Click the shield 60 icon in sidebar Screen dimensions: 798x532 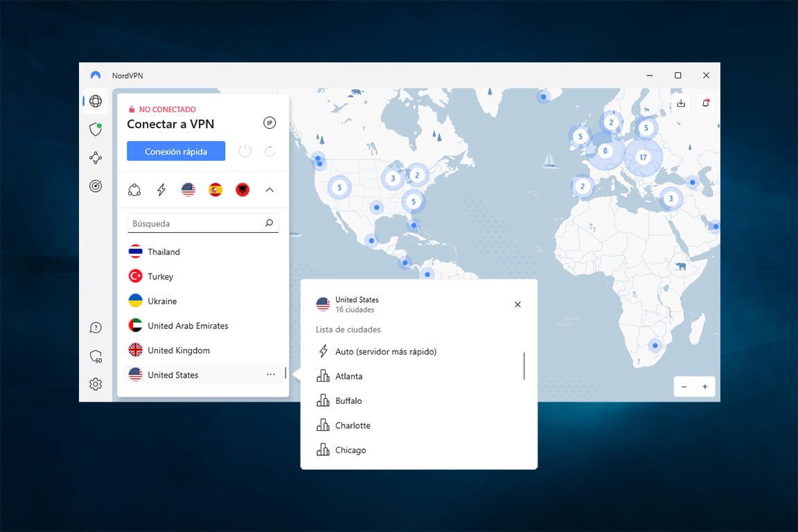click(95, 356)
